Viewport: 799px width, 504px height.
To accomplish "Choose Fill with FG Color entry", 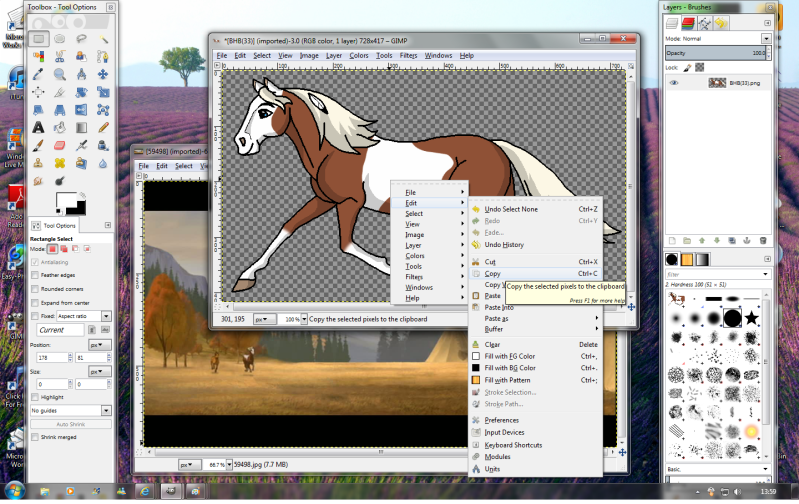I will (535, 356).
